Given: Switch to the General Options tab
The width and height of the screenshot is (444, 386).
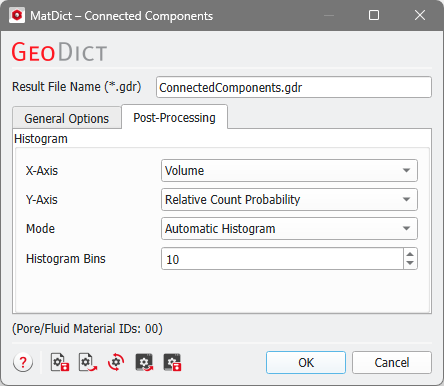Looking at the screenshot, I should tap(67, 118).
